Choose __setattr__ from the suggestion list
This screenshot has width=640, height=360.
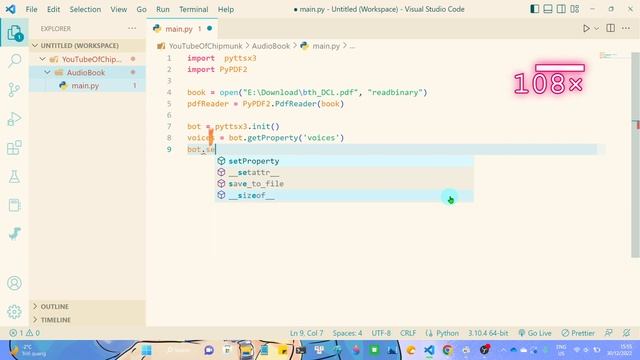[344, 172]
